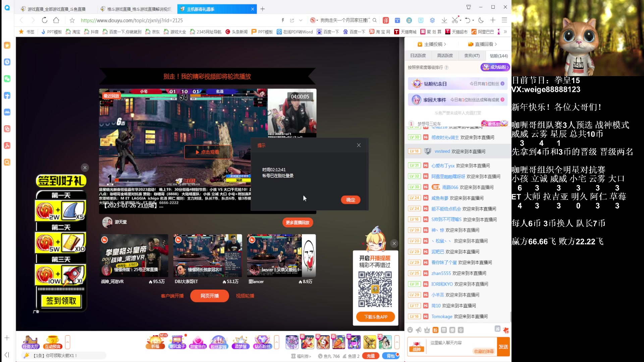This screenshot has height=362, width=644.
Task: Open the 祈福 blessing icon
Action: 155,342
